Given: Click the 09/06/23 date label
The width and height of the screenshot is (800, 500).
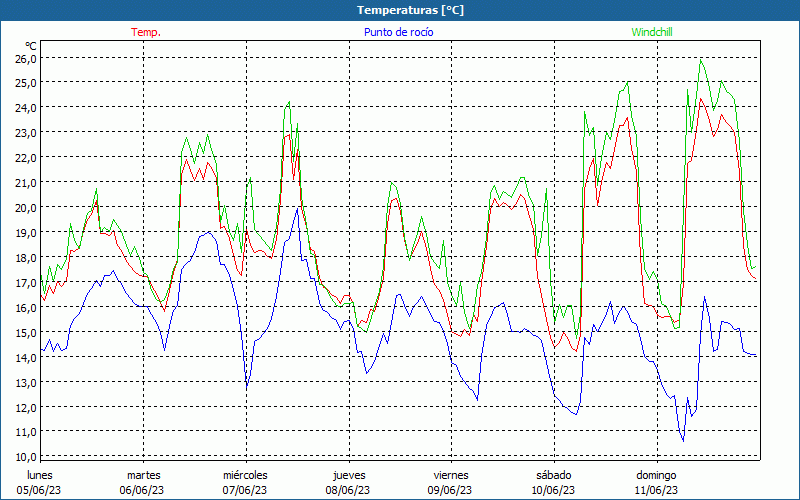Looking at the screenshot, I should click(x=450, y=490).
